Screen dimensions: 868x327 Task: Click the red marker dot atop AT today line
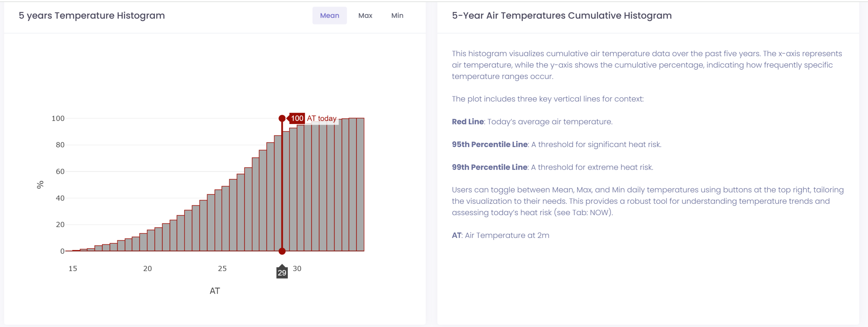[282, 118]
